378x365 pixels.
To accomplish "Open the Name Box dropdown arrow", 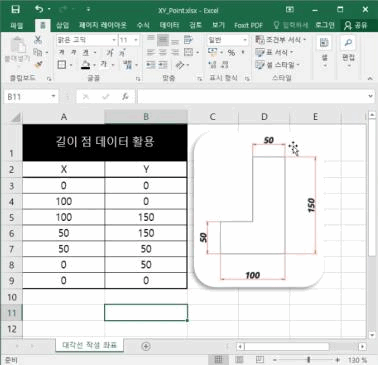I will click(x=53, y=97).
